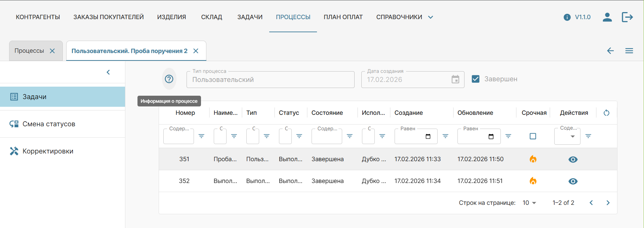Viewport: 644px width, 228px height.
Task: Click the back arrow icon
Action: pos(610,51)
